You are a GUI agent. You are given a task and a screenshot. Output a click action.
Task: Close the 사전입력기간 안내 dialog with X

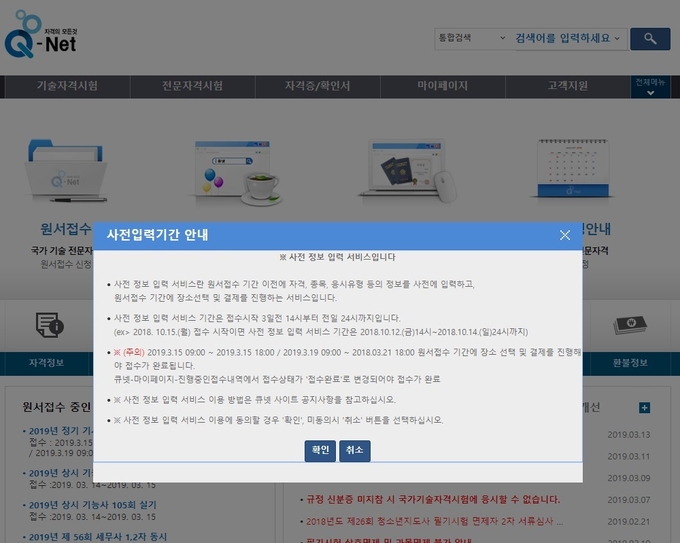pos(565,235)
